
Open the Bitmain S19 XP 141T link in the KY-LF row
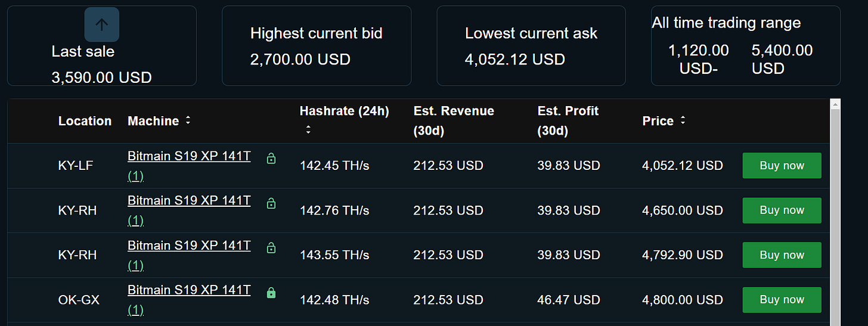(189, 157)
